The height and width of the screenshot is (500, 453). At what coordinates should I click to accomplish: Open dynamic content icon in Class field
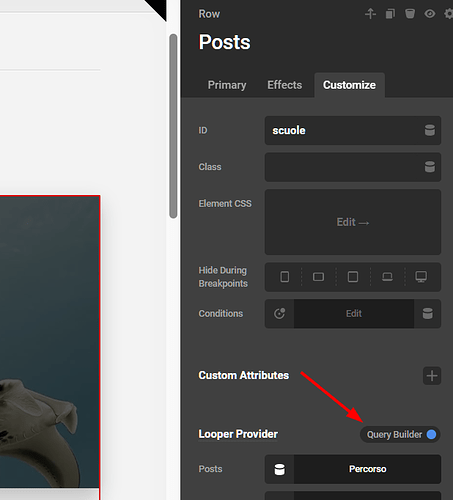click(430, 167)
